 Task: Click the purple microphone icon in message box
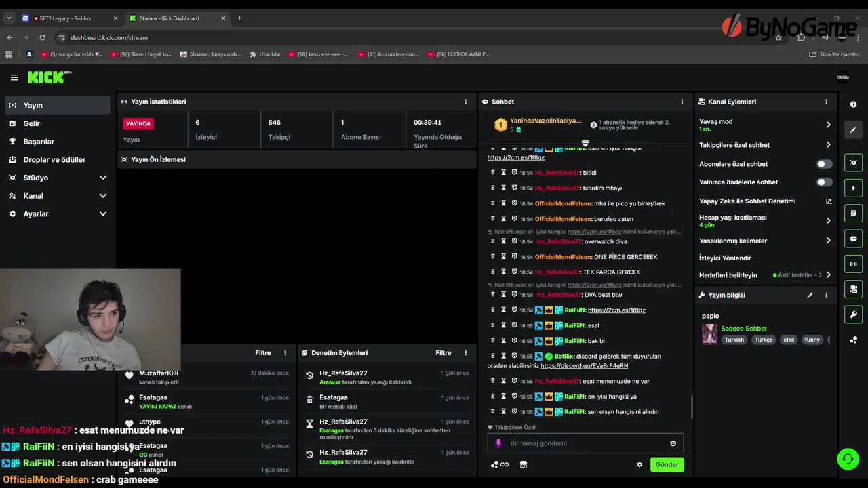pos(498,443)
